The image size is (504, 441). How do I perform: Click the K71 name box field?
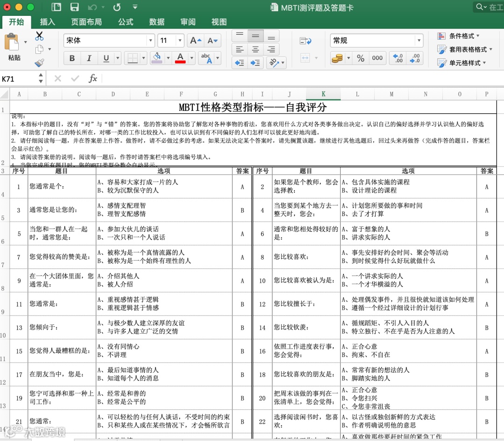coord(19,79)
